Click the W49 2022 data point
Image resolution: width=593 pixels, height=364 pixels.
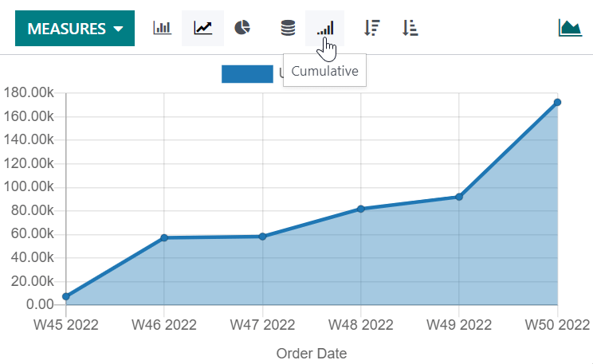(459, 197)
